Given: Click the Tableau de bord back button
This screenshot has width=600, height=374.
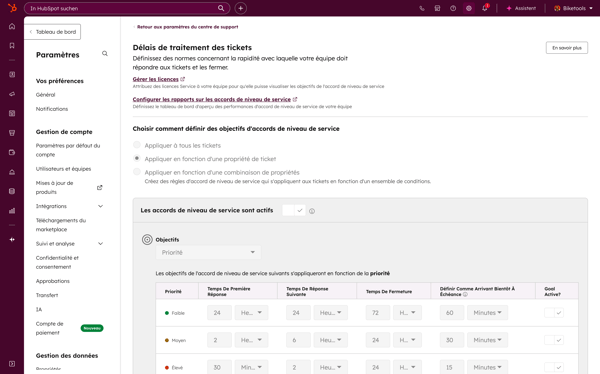Looking at the screenshot, I should (x=52, y=32).
